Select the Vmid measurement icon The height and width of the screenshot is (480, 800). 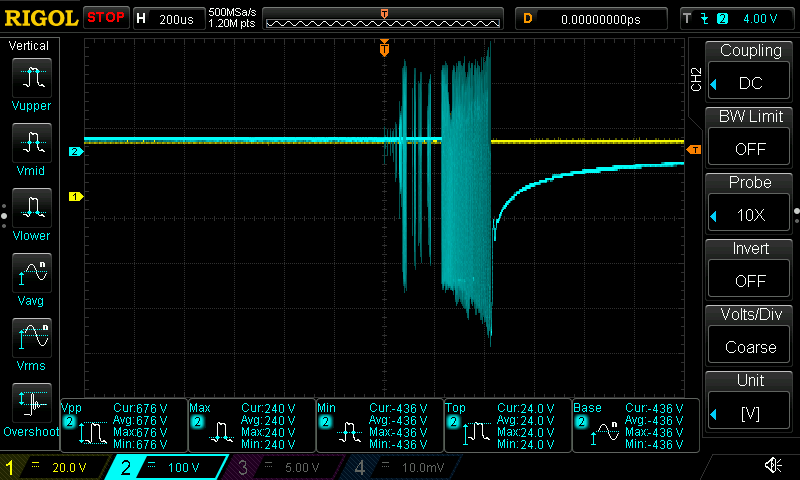click(32, 143)
